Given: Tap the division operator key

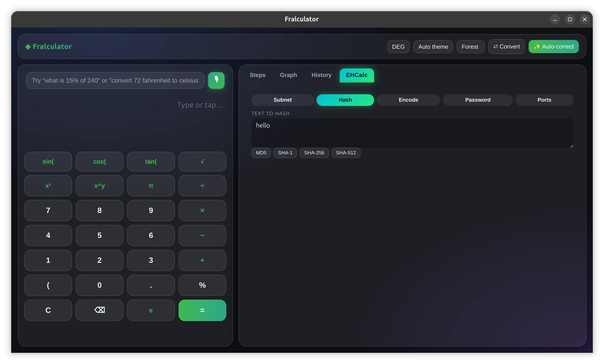Looking at the screenshot, I should tap(202, 186).
